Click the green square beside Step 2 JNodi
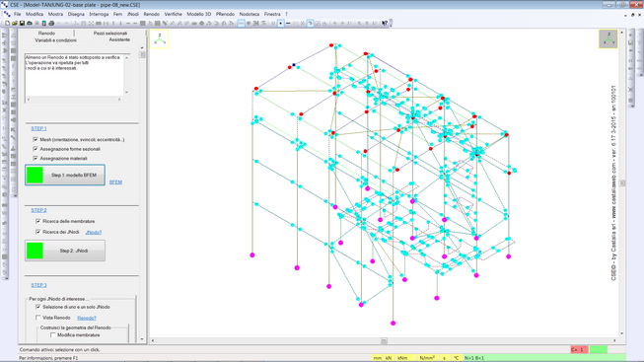Image resolution: width=644 pixels, height=362 pixels. click(x=35, y=251)
